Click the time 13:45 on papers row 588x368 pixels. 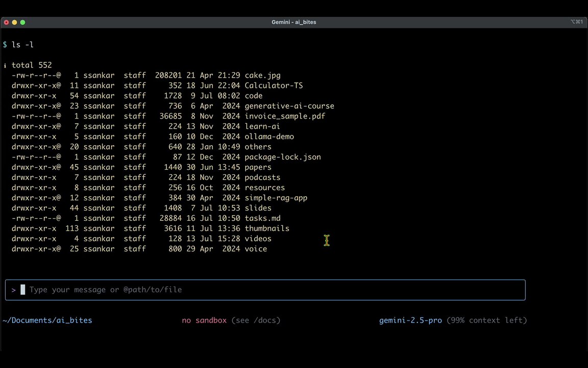[229, 167]
